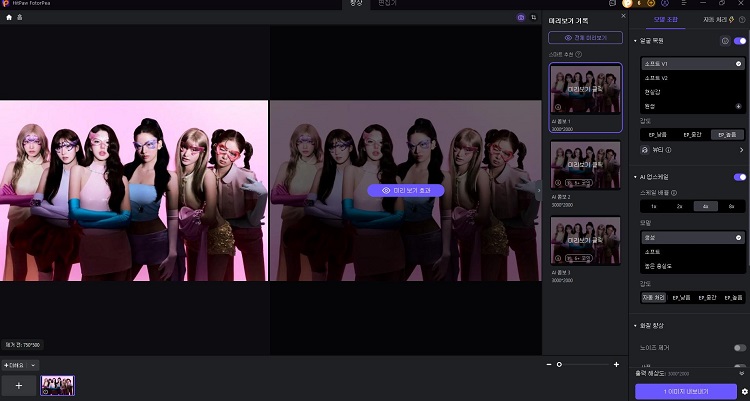
Task: Set AI upscale strength to EP_높음
Action: pos(732,298)
